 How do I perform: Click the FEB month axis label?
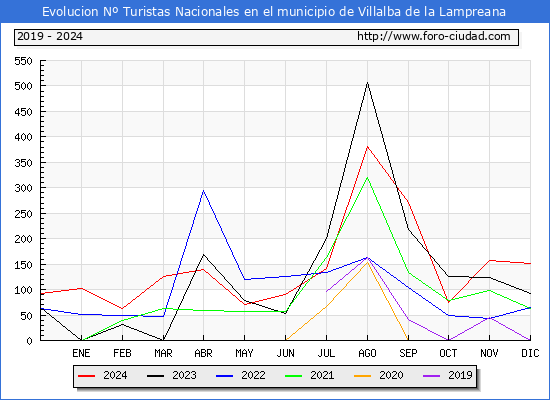click(122, 353)
